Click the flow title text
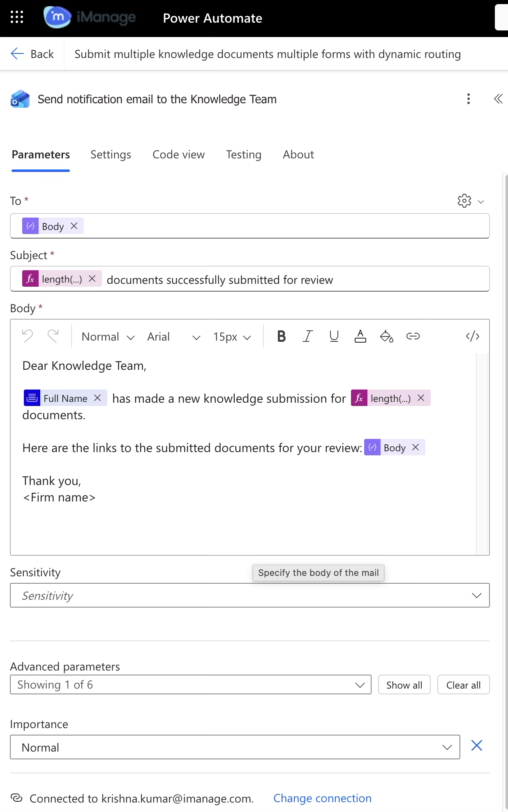Screen dimensions: 508x812 [268, 54]
